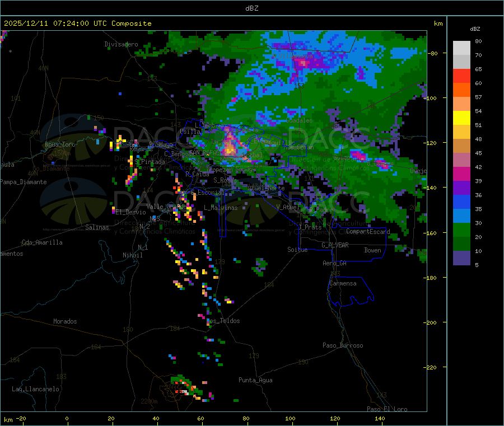Click the Pampa_Diamante label
This screenshot has width=504, height=426.
(23, 182)
